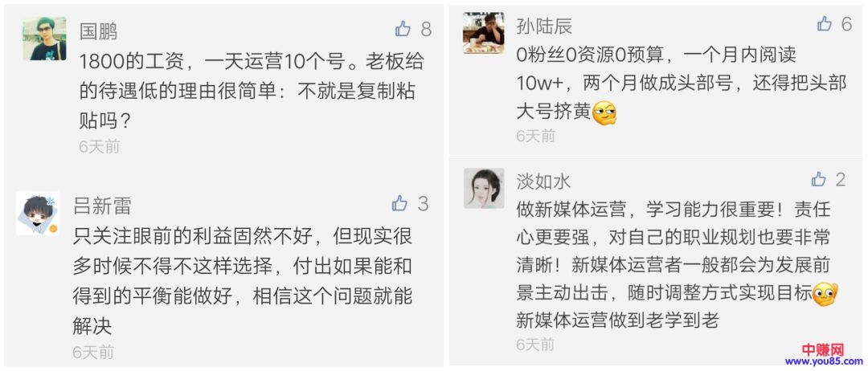Viewport: 868px width, 371px height.
Task: Like 淡如水's comment with the thumbs-up icon
Action: pos(819,179)
